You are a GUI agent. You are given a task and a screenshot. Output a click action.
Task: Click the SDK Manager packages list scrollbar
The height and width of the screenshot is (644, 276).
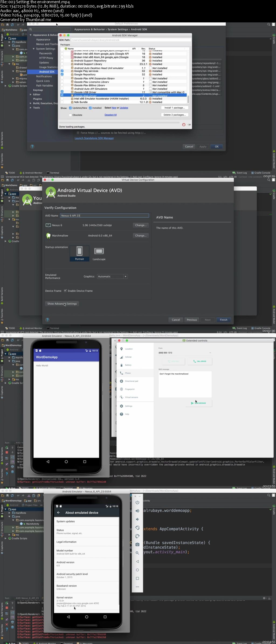[188, 100]
